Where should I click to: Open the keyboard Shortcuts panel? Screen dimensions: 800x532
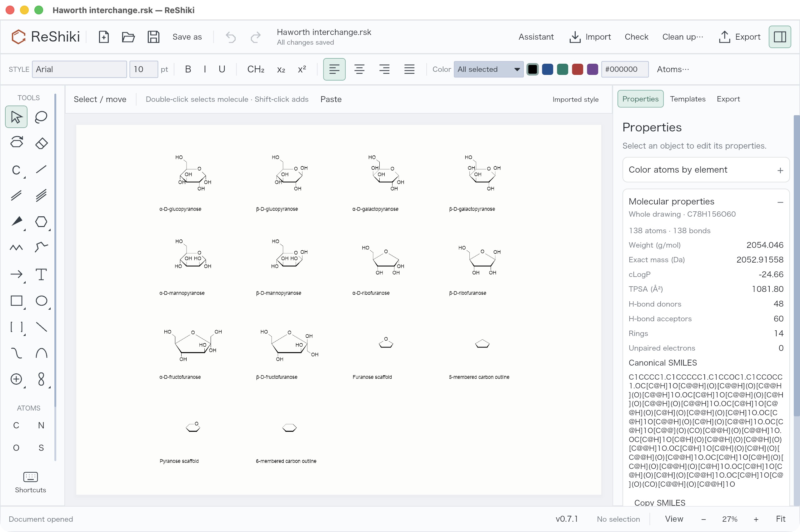tap(30, 482)
